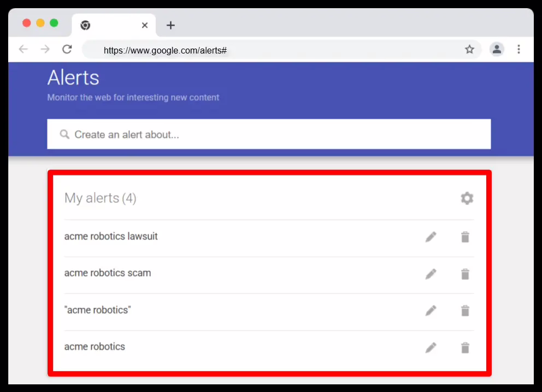Select the 'acme robotics lawsuit' alert entry
The height and width of the screenshot is (392, 542).
click(111, 236)
